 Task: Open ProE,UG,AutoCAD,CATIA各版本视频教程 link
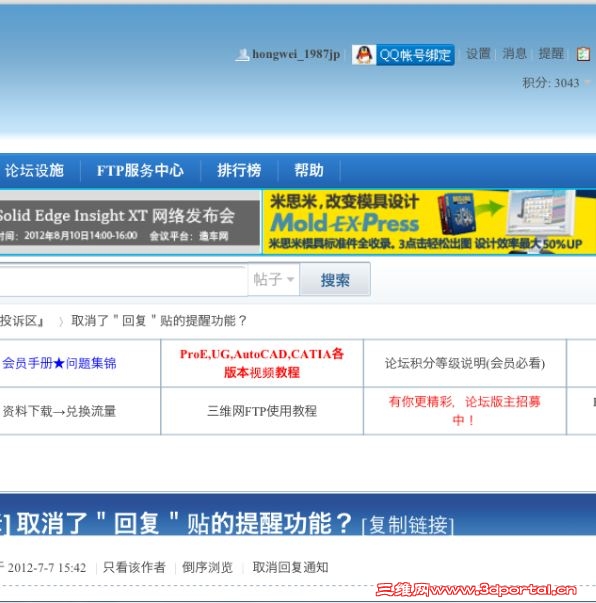pyautogui.click(x=262, y=363)
